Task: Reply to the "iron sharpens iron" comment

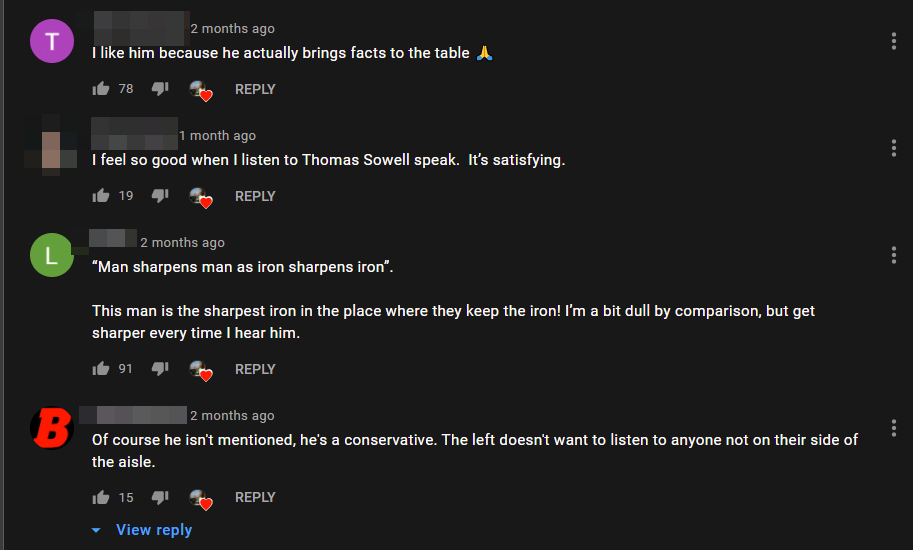Action: click(x=255, y=369)
